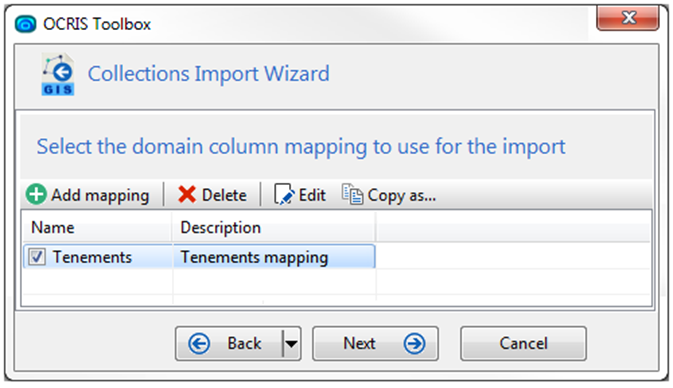Click the GIS Collections Import Wizard icon
This screenshot has height=388, width=673.
point(58,74)
